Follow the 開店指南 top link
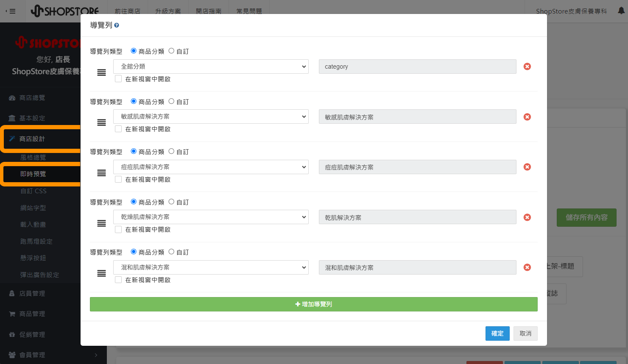This screenshot has width=628, height=364. pyautogui.click(x=209, y=11)
